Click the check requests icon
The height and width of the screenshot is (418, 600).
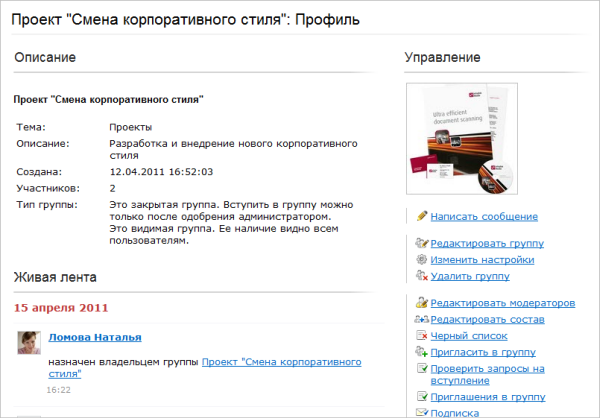coord(421,368)
